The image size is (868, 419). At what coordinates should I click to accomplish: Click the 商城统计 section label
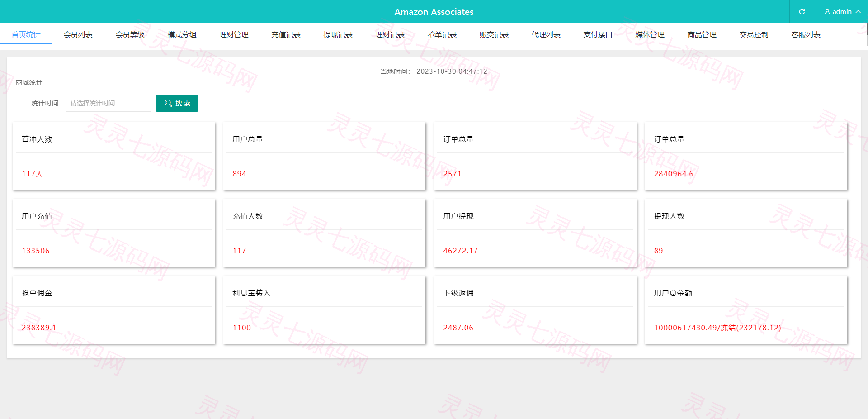[29, 82]
